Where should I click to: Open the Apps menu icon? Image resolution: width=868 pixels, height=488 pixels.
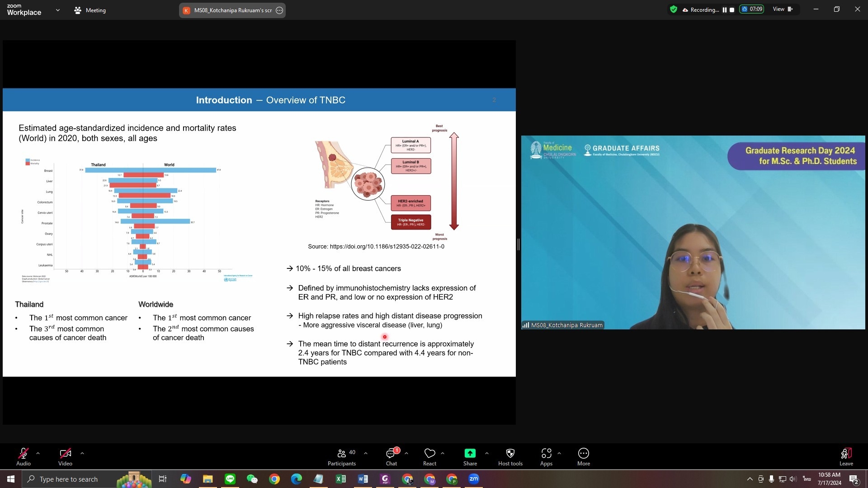coord(546,454)
